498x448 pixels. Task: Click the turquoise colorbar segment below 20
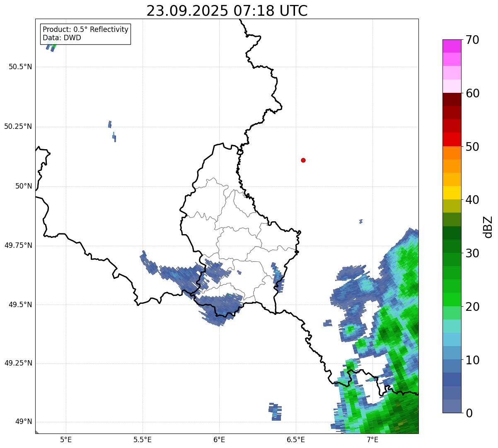(x=452, y=326)
